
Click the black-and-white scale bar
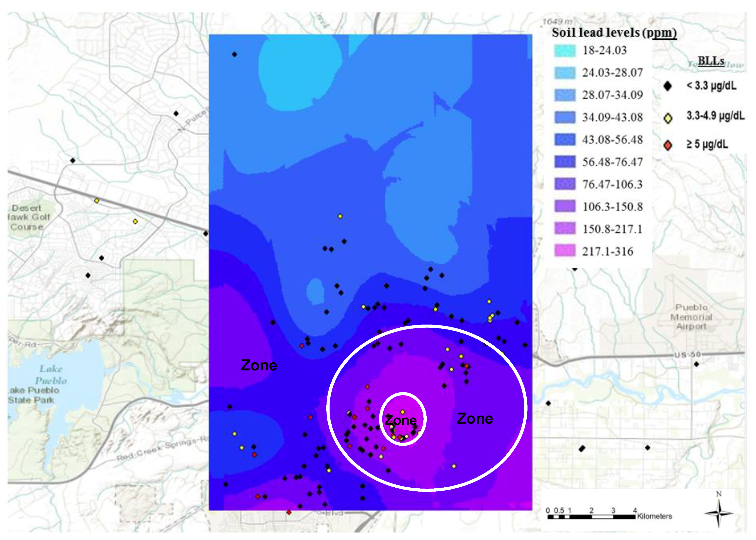click(591, 517)
